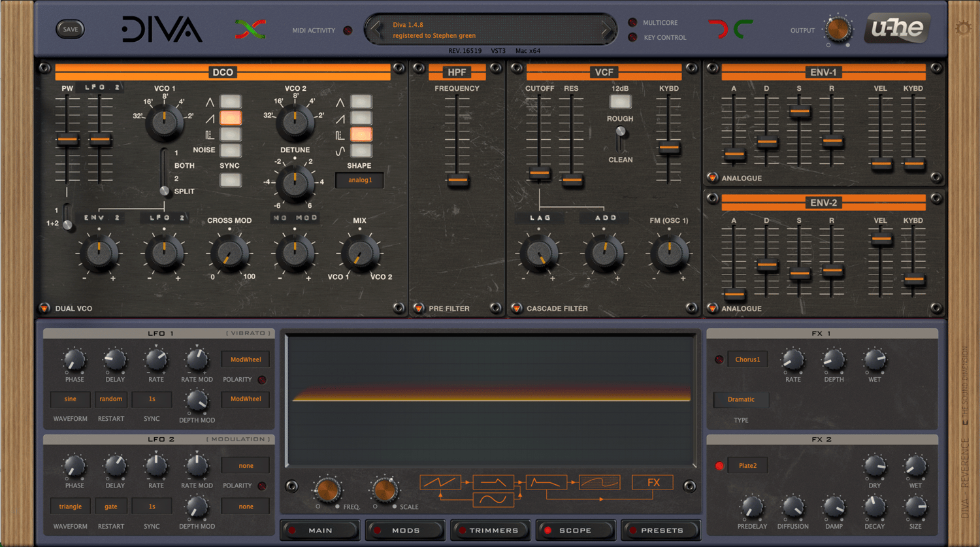Go to next preset with right arrow

point(606,29)
